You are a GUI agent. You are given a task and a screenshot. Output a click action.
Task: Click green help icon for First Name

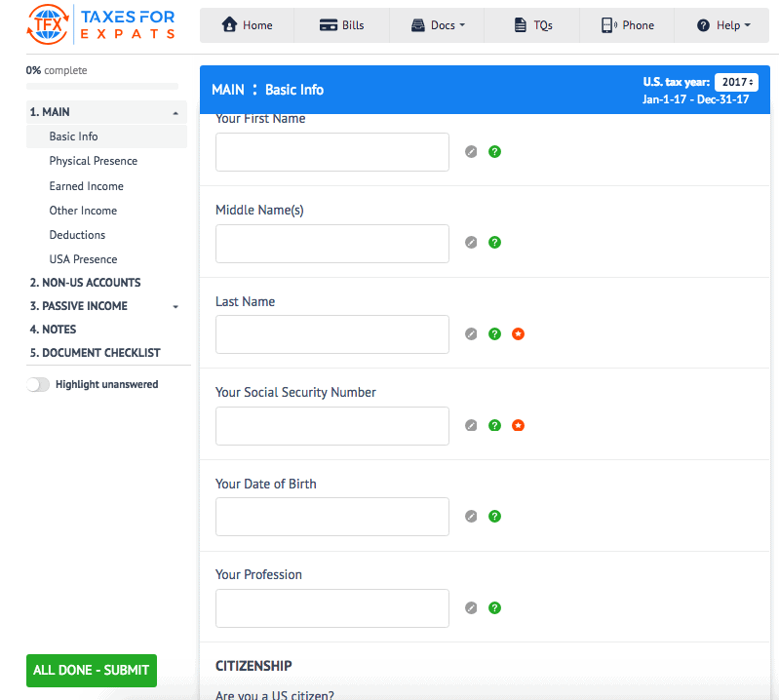[x=494, y=151]
